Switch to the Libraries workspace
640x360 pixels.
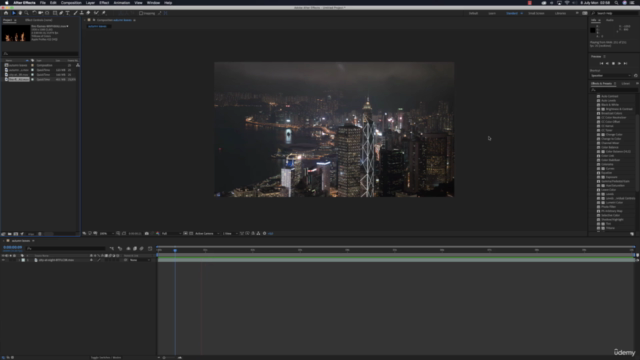pyautogui.click(x=560, y=13)
